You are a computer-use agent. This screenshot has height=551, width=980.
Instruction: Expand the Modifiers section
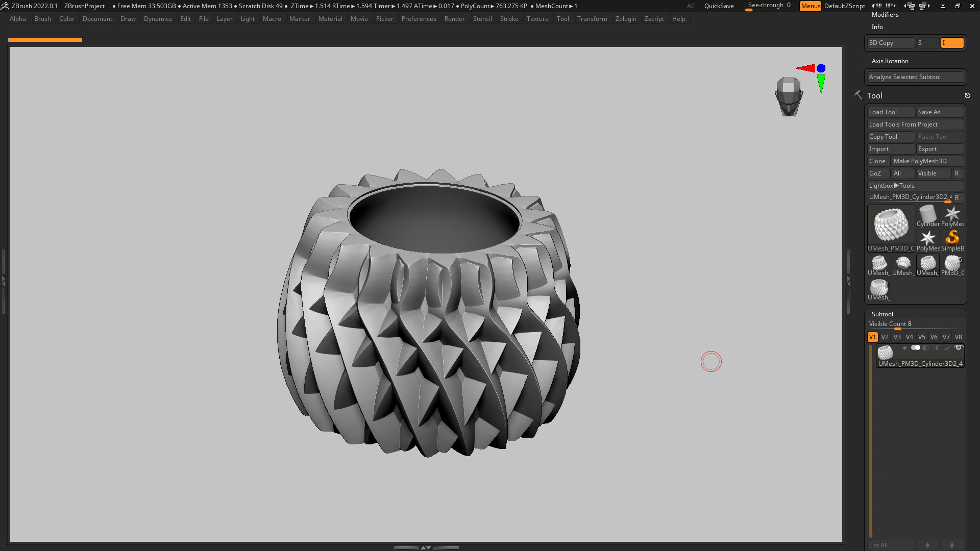(x=885, y=15)
